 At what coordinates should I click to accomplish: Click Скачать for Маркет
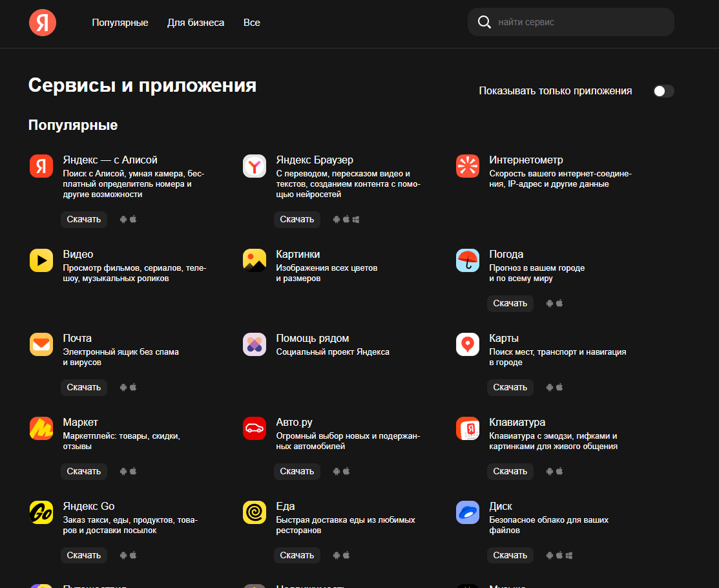point(84,471)
